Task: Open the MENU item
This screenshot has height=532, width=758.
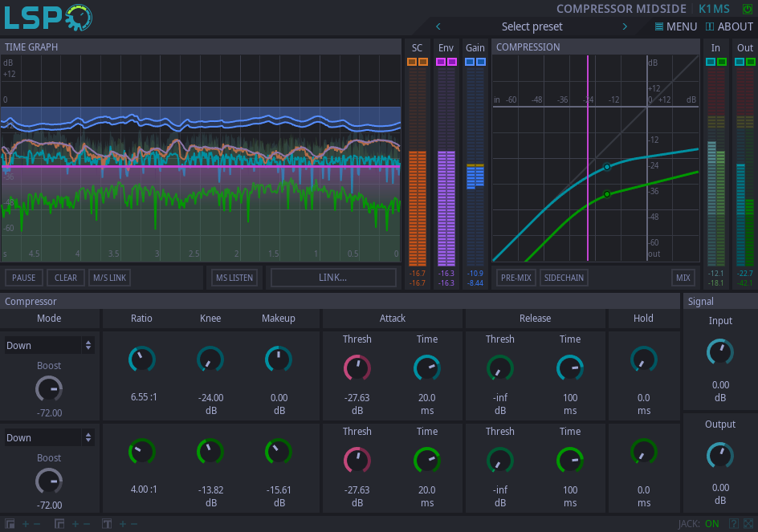Action: (x=675, y=26)
